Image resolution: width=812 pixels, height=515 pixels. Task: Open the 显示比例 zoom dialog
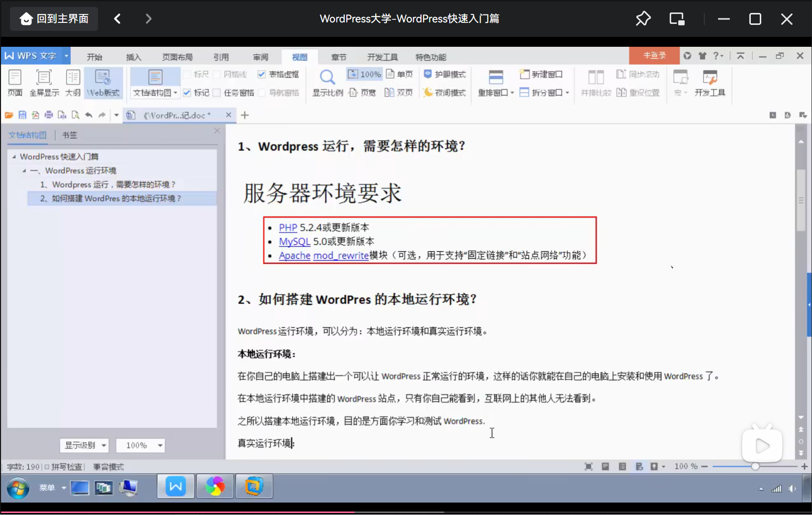click(327, 83)
